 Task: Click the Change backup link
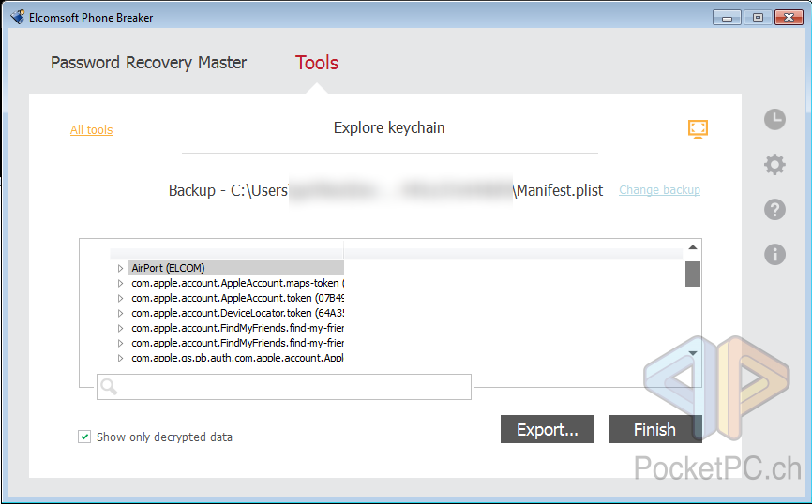(659, 190)
